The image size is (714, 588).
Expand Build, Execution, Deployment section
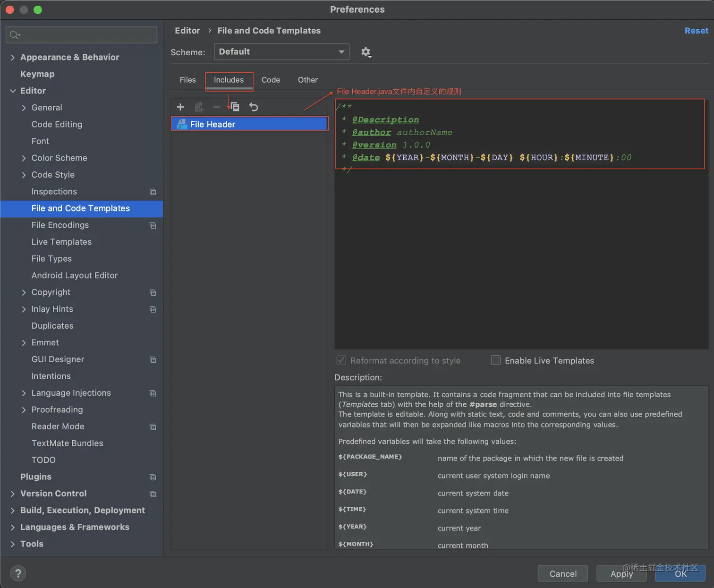click(x=13, y=511)
